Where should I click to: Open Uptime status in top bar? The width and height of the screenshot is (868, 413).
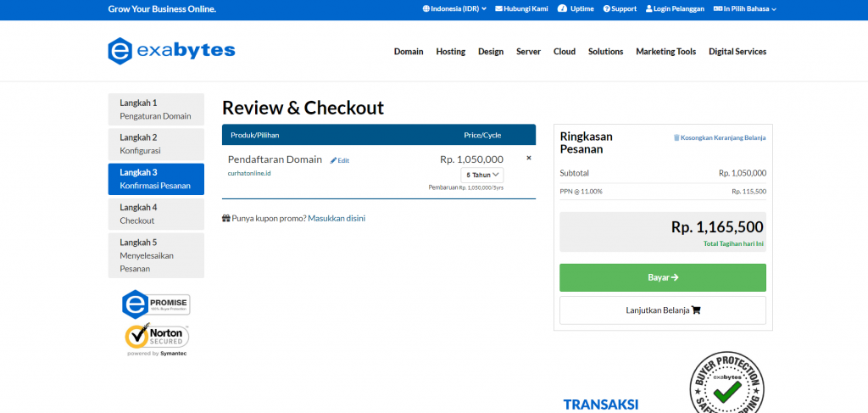(576, 9)
